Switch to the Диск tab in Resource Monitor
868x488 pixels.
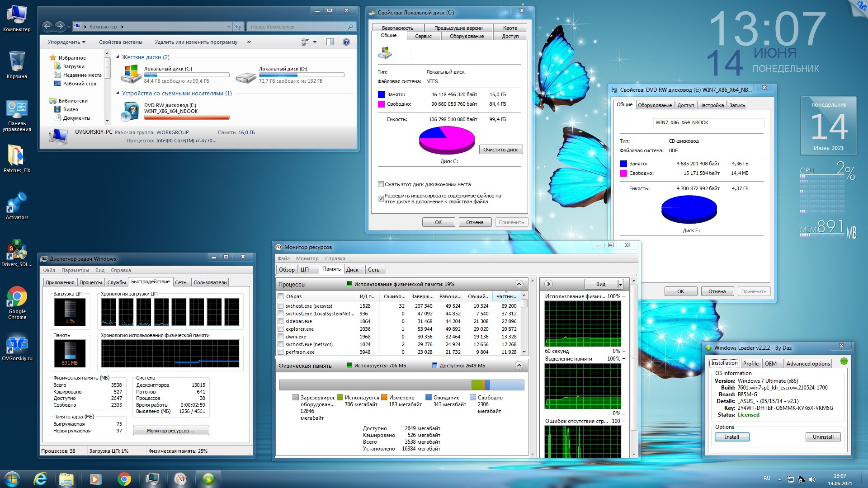coord(352,270)
